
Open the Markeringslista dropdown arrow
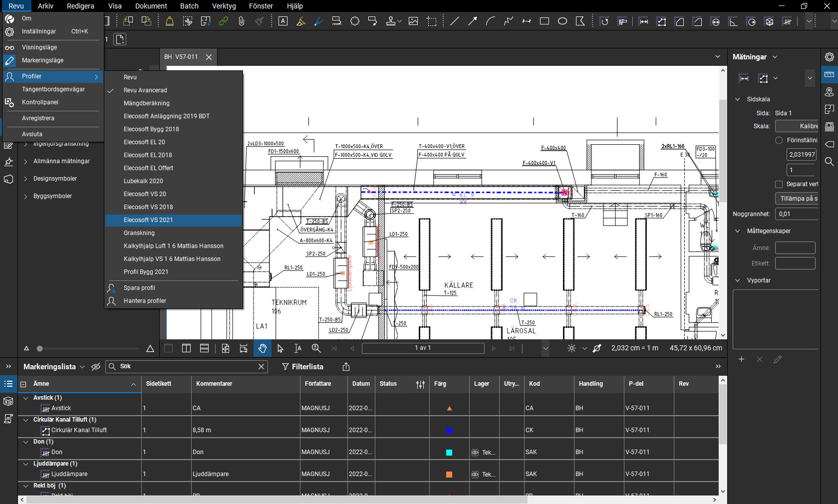click(x=82, y=367)
